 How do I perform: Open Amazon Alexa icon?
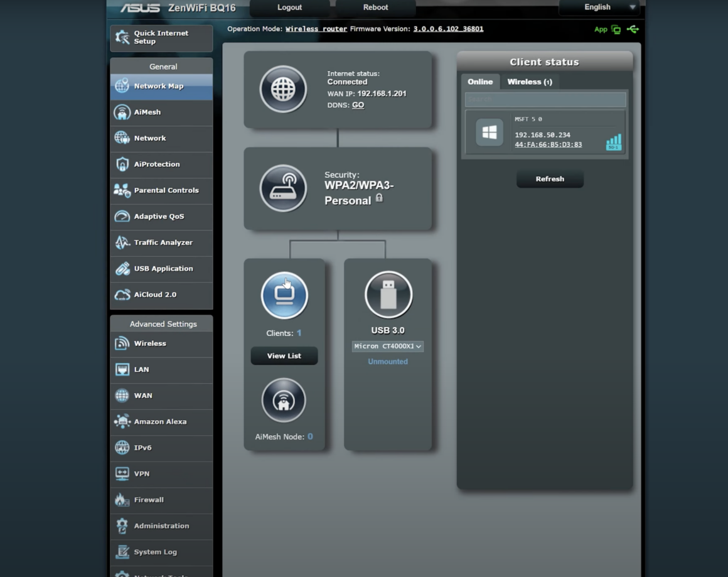click(122, 421)
